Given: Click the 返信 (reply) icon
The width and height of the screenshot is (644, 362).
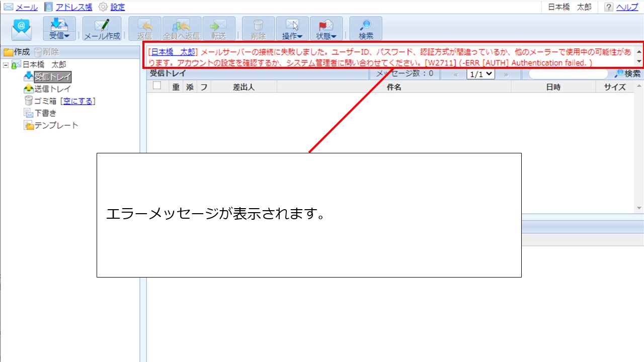Looking at the screenshot, I should [x=145, y=28].
